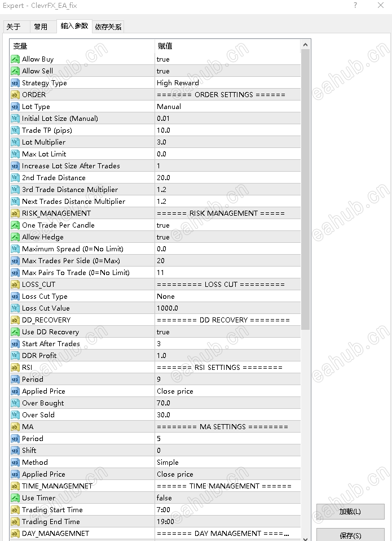This screenshot has width=392, height=541.
Task: Click the 保存(S) button
Action: [x=350, y=535]
